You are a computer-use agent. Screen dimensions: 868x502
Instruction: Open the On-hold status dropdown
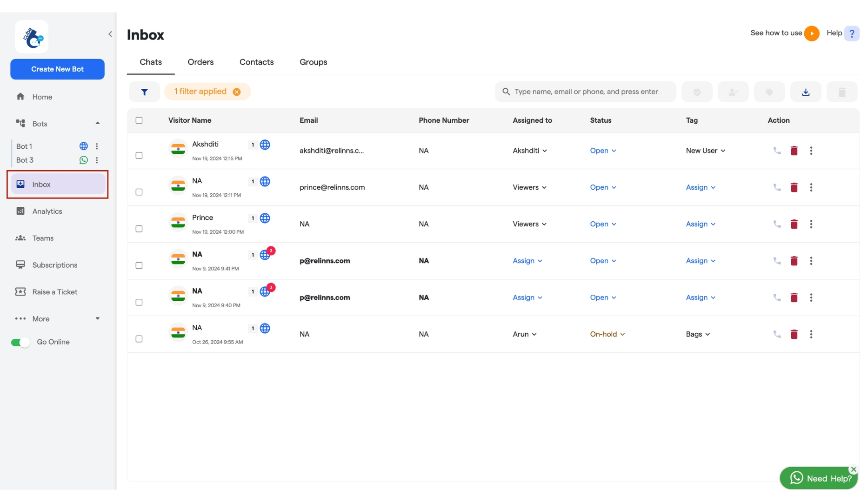[x=607, y=334]
